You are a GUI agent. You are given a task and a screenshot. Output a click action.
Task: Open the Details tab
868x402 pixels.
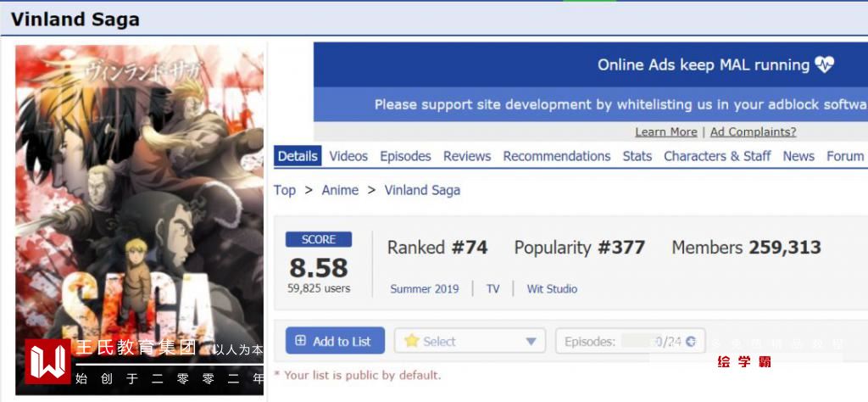pos(298,157)
